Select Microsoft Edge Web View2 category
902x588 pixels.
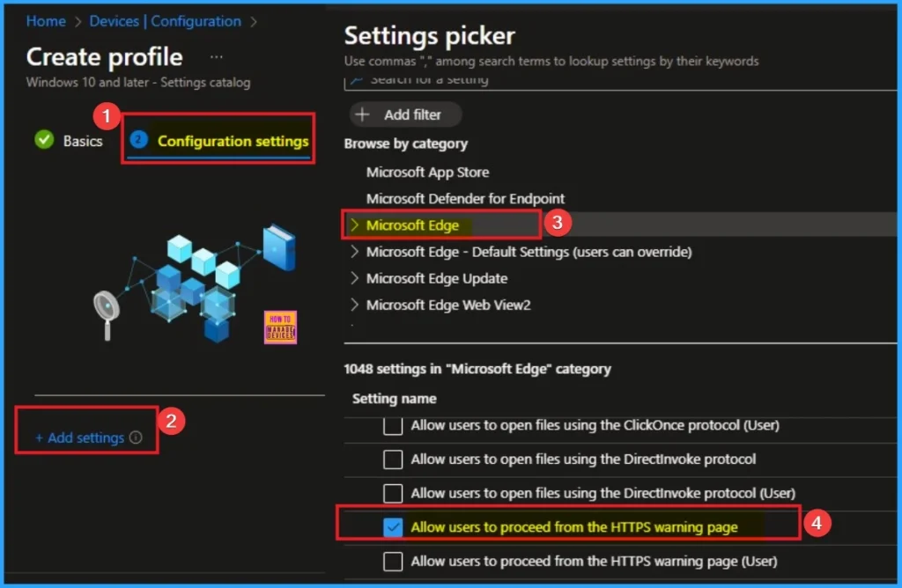(x=448, y=305)
